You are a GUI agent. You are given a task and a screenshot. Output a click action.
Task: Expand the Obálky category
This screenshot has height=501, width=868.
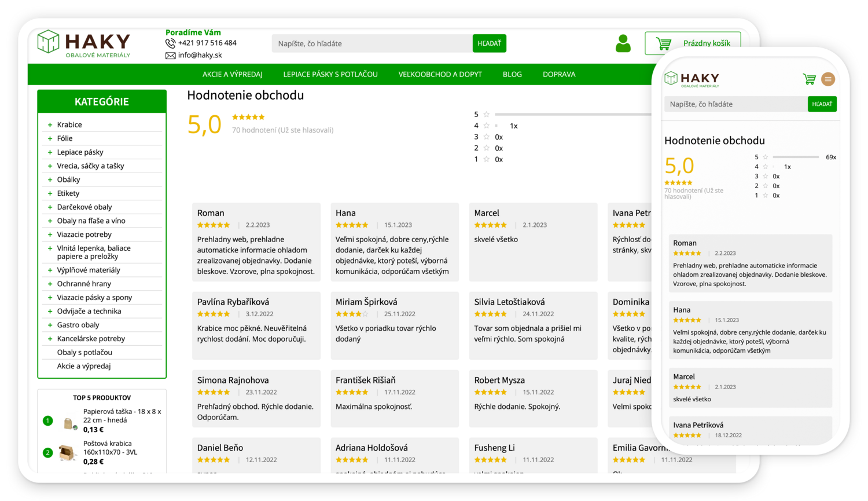[50, 180]
